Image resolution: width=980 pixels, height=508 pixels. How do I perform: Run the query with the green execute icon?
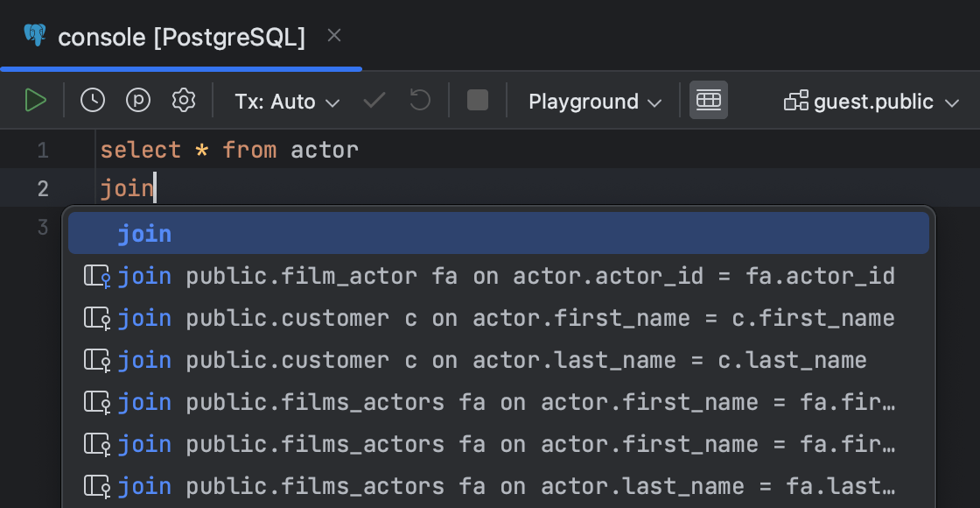(36, 100)
